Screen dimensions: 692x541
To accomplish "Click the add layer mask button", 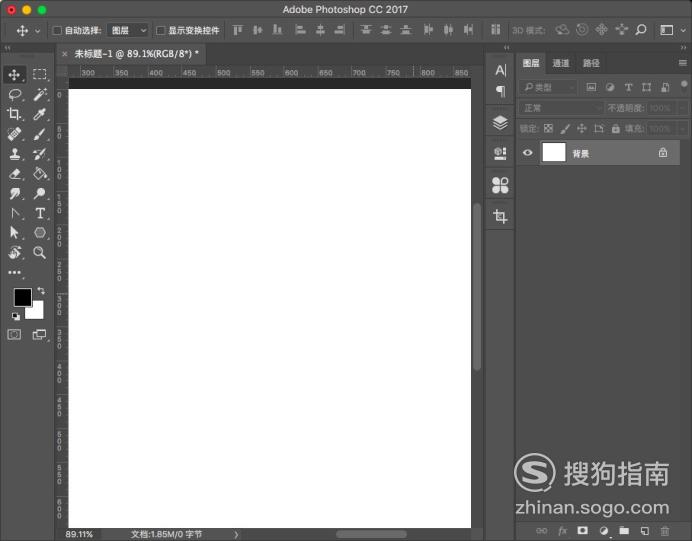I will click(x=583, y=530).
